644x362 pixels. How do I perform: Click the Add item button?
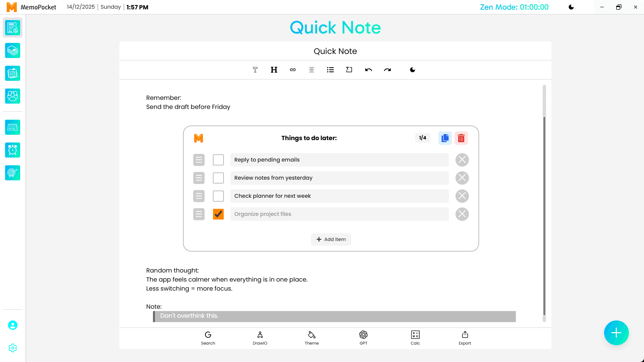point(331,239)
